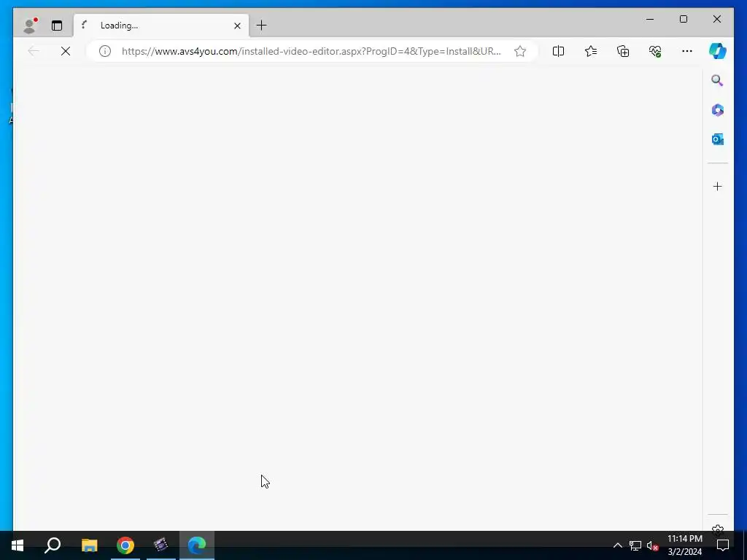Open split screen view
The height and width of the screenshot is (560, 747).
coord(558,51)
